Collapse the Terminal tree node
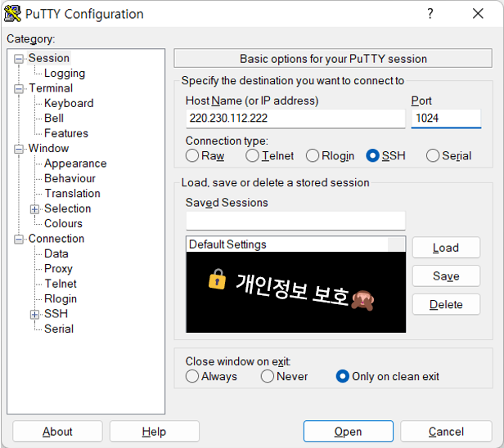Viewport: 504px width, 448px height. click(x=19, y=89)
